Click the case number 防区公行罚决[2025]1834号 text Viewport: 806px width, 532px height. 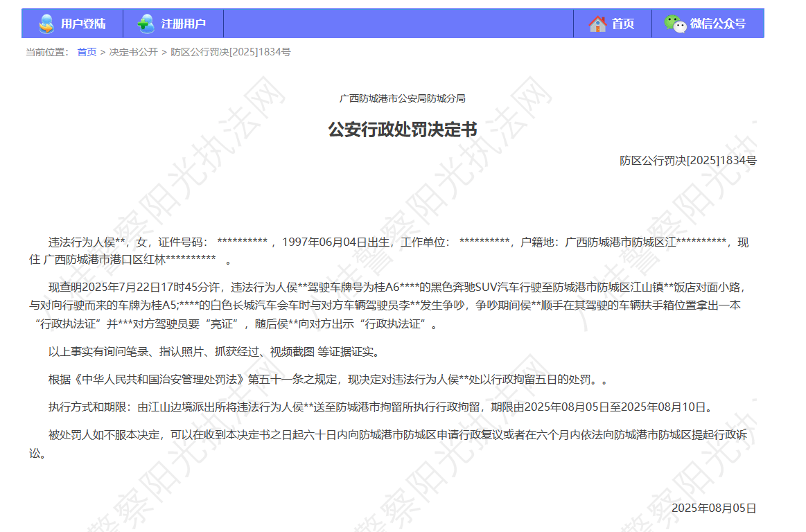[x=690, y=160]
